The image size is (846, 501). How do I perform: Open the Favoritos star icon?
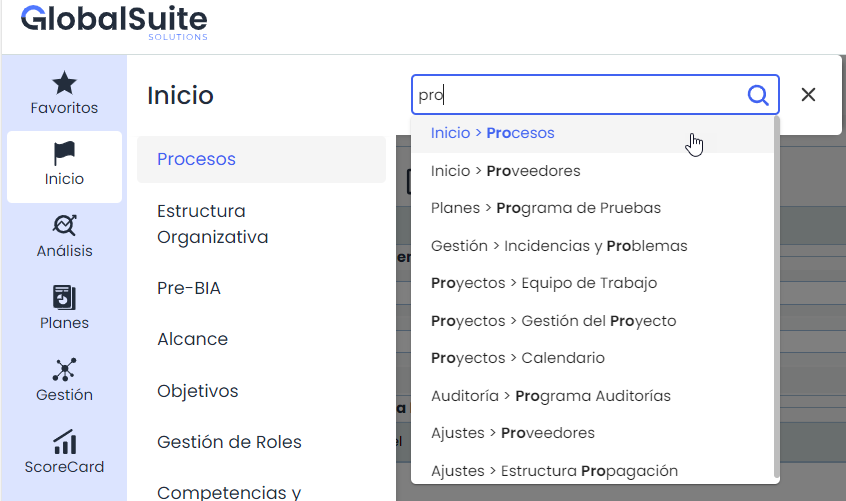coord(64,84)
